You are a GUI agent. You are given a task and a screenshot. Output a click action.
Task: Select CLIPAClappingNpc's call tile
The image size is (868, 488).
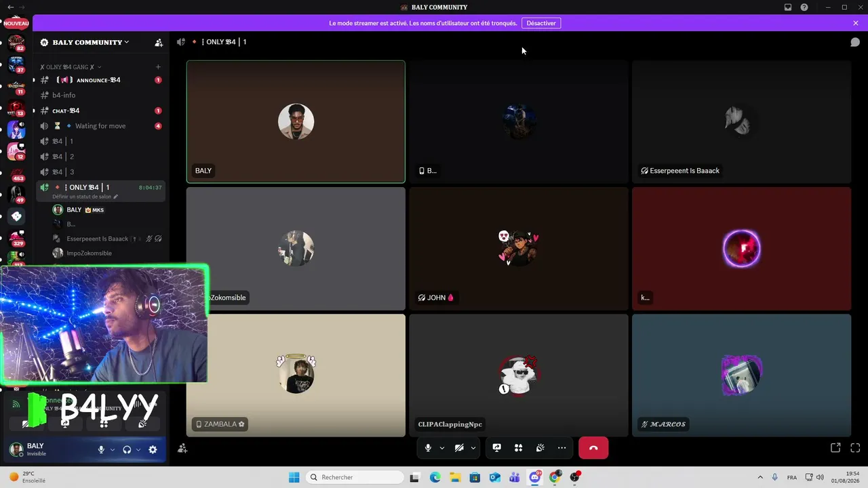[519, 375]
